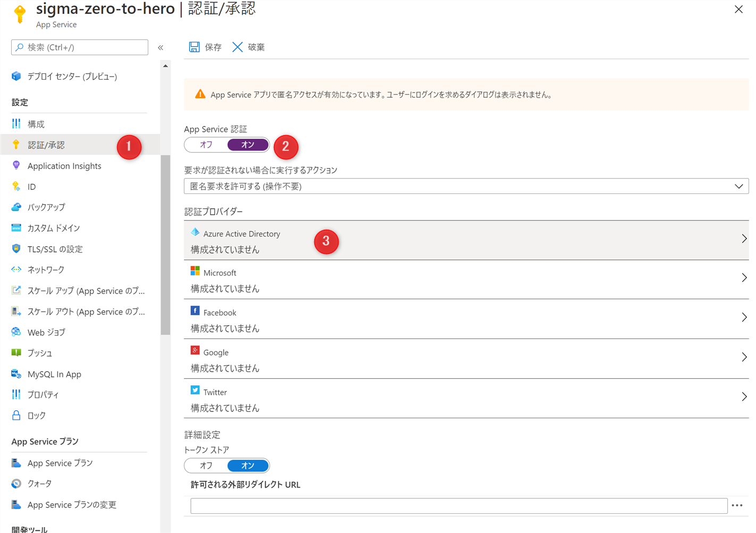Click the スケール アップ icon
The height and width of the screenshot is (533, 756).
(x=16, y=290)
